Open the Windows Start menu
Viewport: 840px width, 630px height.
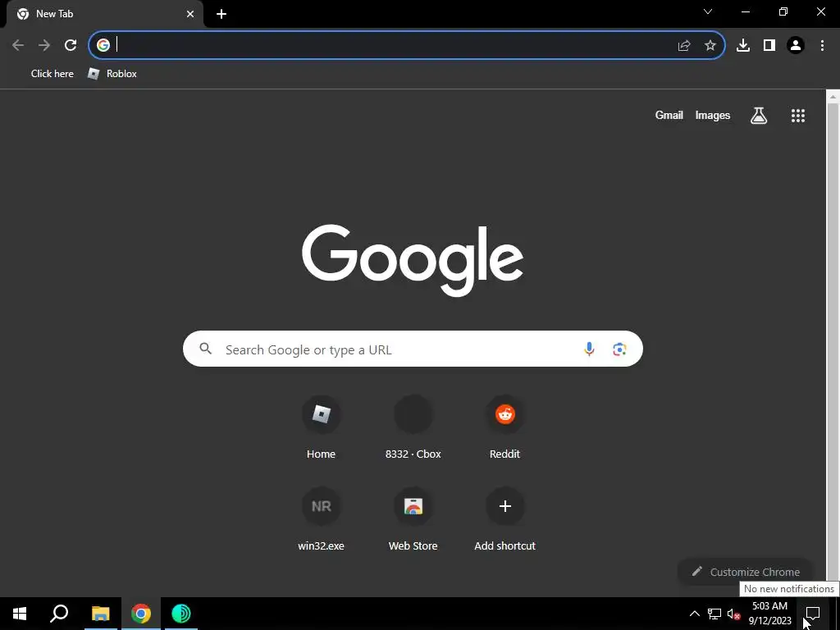click(x=20, y=614)
